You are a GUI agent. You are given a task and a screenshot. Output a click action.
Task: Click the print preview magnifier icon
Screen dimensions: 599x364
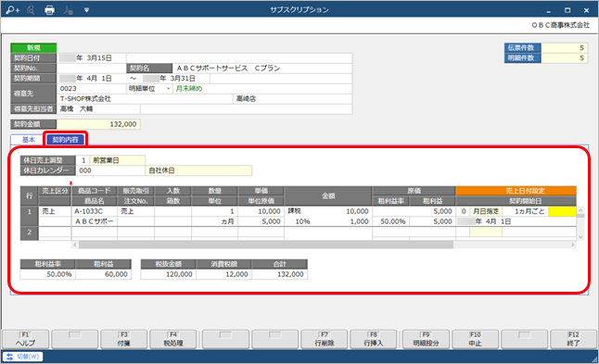point(32,10)
